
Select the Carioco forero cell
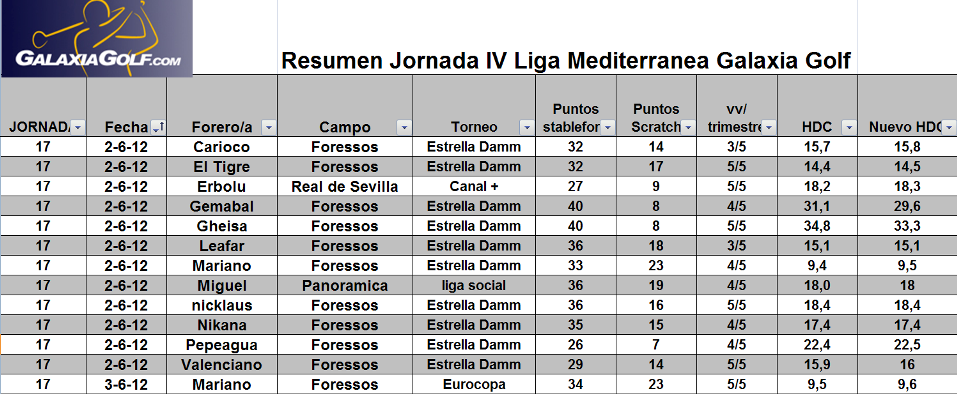222,147
